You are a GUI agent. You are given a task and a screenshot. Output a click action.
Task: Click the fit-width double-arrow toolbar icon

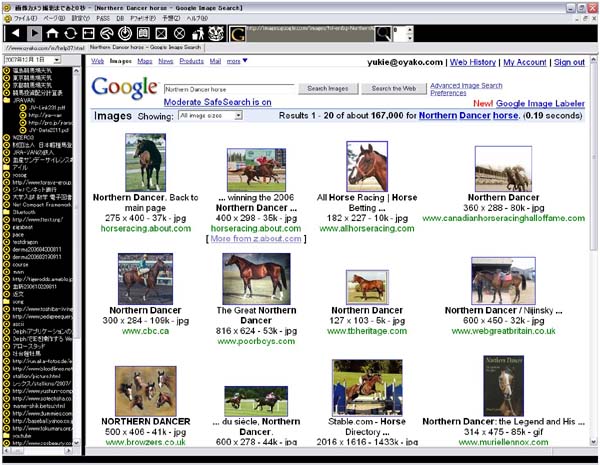coord(88,33)
